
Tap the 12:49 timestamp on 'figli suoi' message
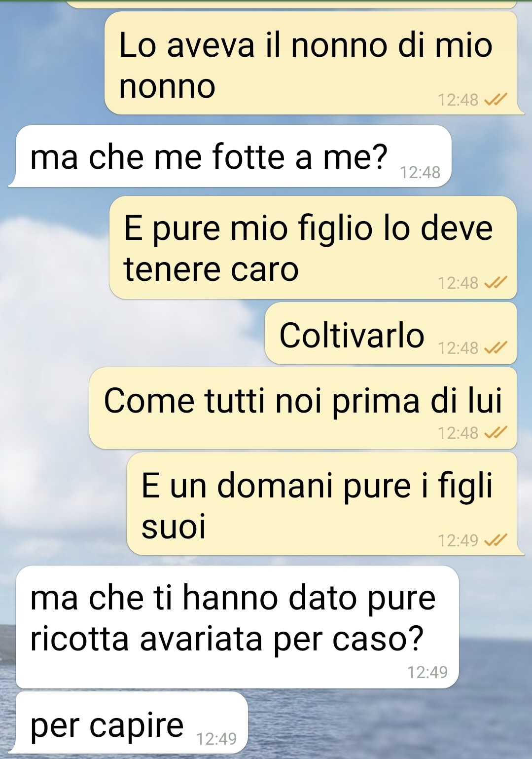(x=458, y=541)
